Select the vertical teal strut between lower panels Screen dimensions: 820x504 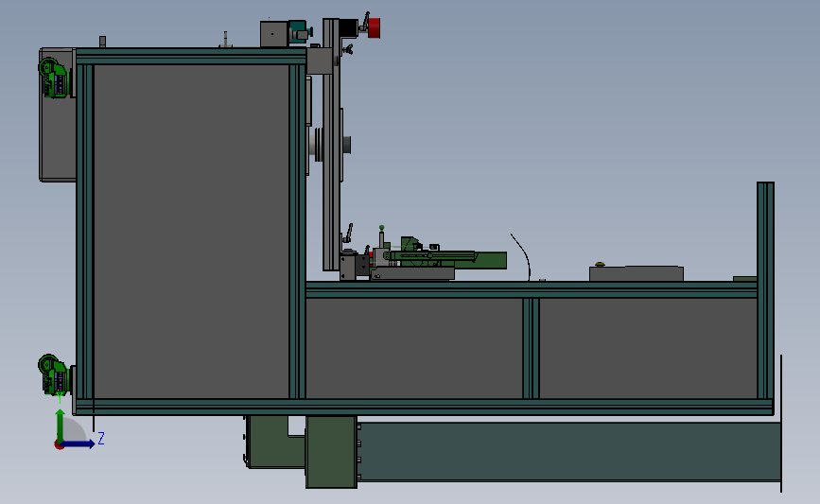tap(531, 348)
